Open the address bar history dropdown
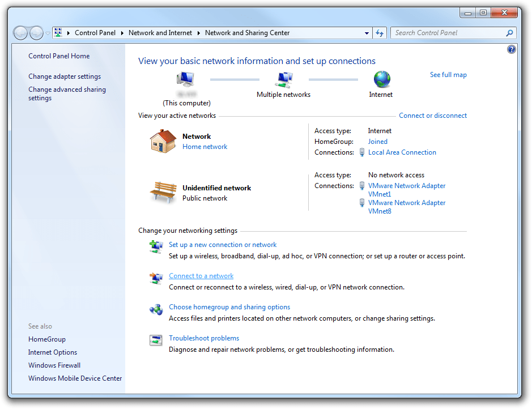This screenshot has height=409, width=532. coord(367,33)
